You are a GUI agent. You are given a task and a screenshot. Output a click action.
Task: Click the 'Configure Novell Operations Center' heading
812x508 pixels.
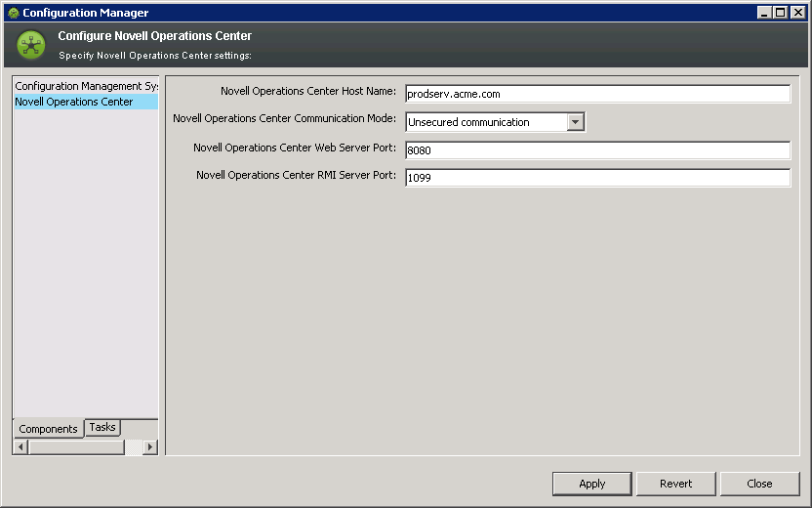pos(155,36)
